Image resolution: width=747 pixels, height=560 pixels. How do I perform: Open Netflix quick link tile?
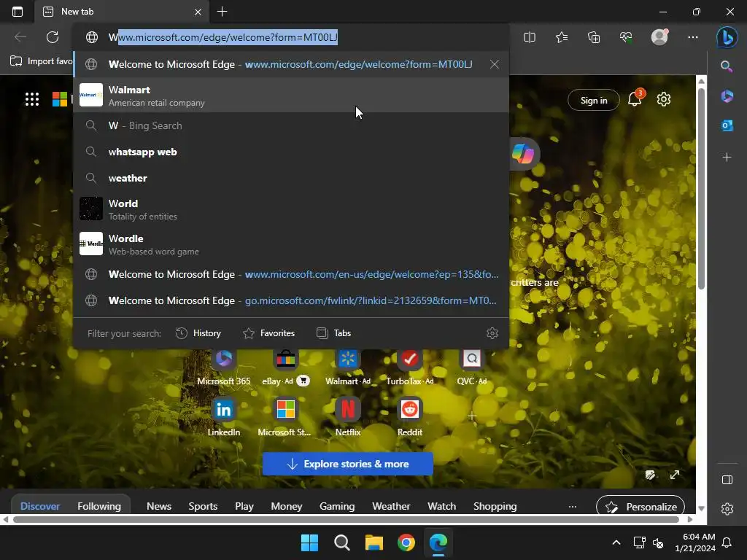pos(348,417)
